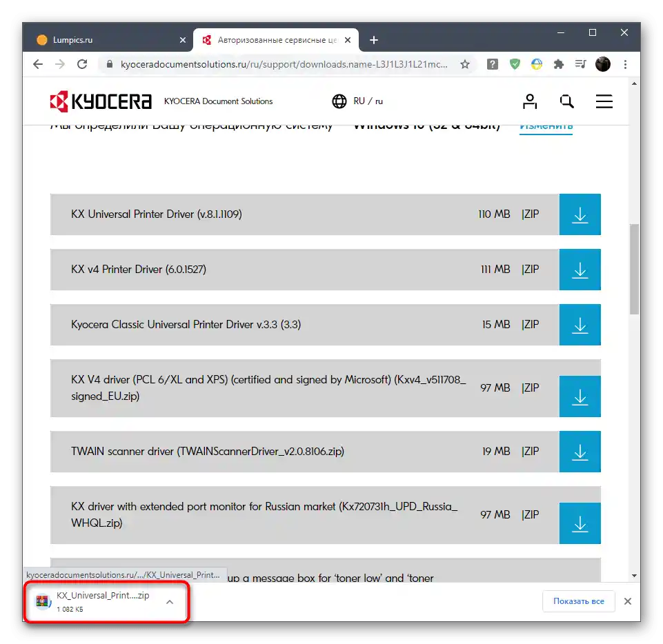663x644 pixels.
Task: Open the hamburger menu on Kyocera header
Action: coord(604,101)
